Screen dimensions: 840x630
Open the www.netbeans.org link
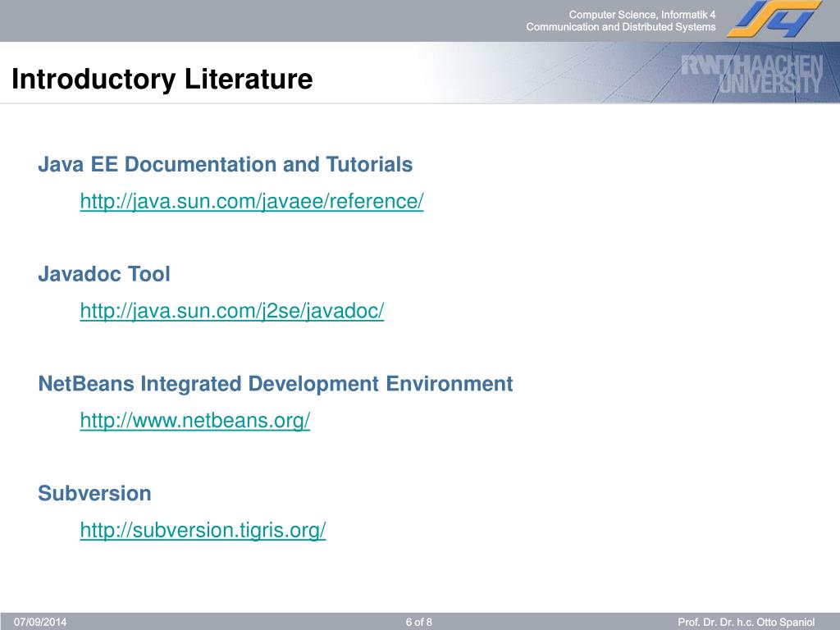(195, 421)
